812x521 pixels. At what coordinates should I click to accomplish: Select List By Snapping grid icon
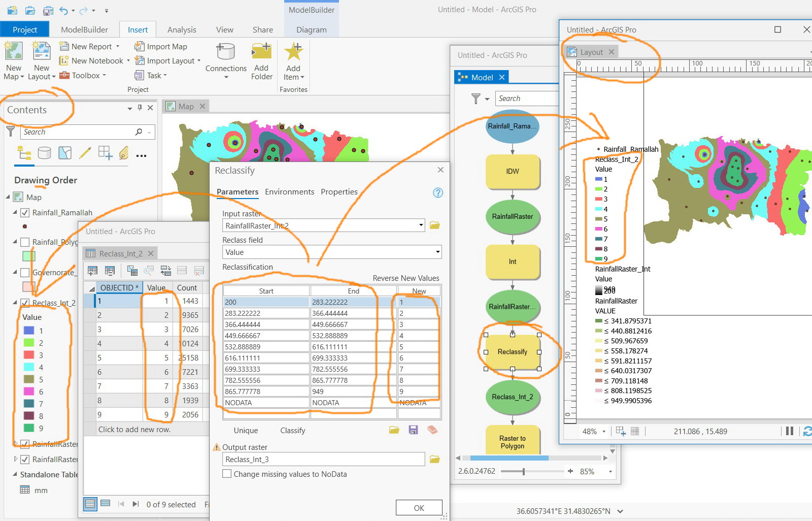(106, 153)
